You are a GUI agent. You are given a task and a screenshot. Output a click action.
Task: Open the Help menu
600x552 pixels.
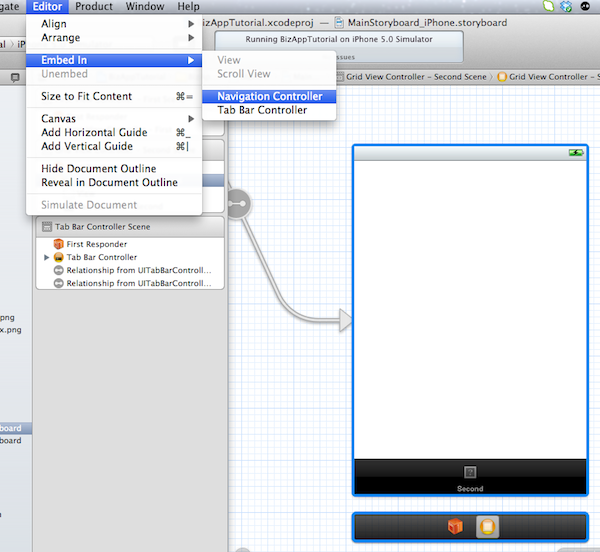(x=188, y=7)
